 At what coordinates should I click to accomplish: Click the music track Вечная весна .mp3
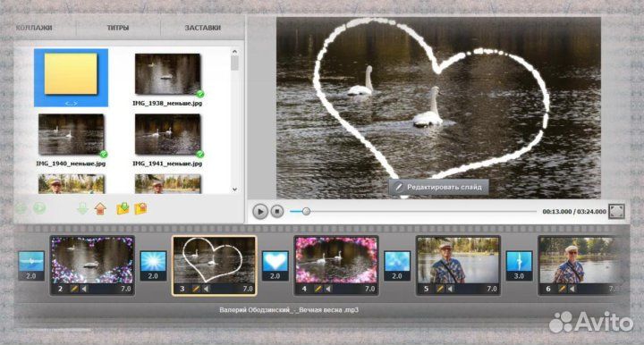click(x=289, y=310)
